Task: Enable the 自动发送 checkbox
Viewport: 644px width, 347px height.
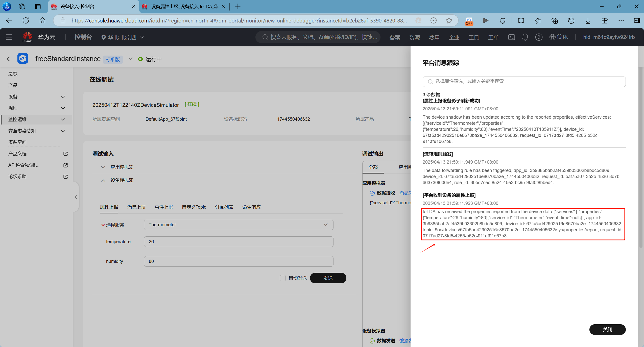Action: coord(283,278)
